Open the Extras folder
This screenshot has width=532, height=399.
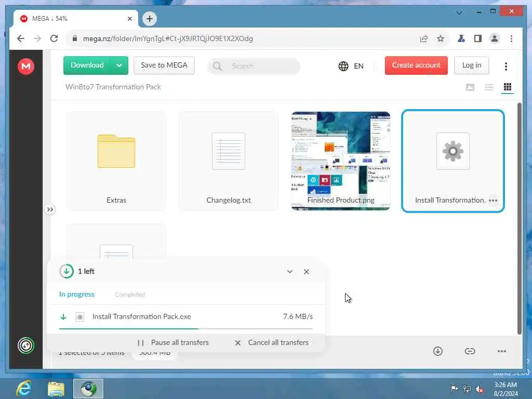116,161
